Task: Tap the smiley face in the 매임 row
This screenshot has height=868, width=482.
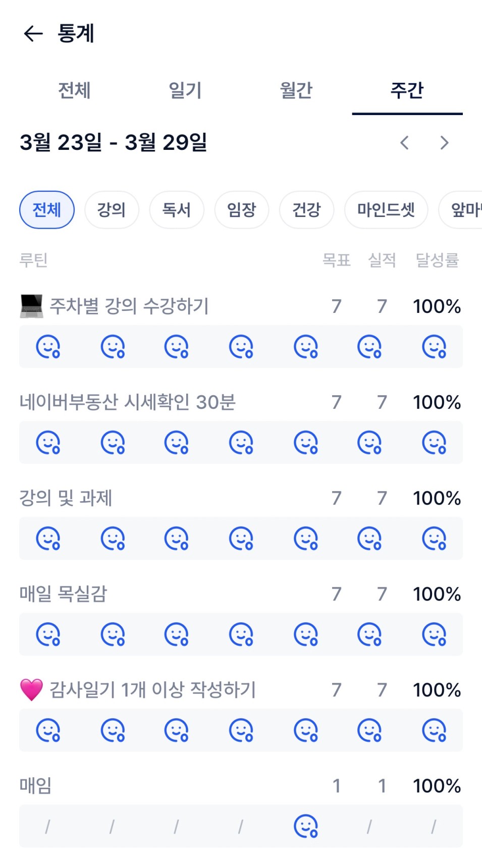Action: [x=305, y=826]
